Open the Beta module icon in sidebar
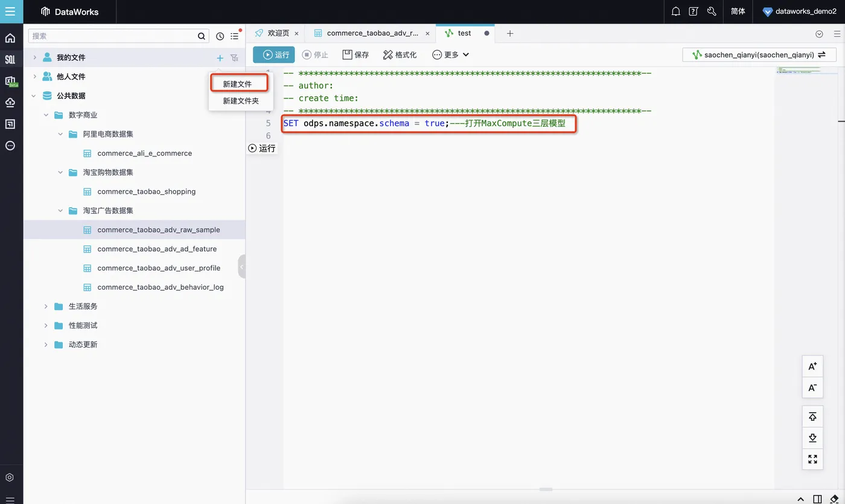Viewport: 845px width, 504px height. pyautogui.click(x=11, y=81)
